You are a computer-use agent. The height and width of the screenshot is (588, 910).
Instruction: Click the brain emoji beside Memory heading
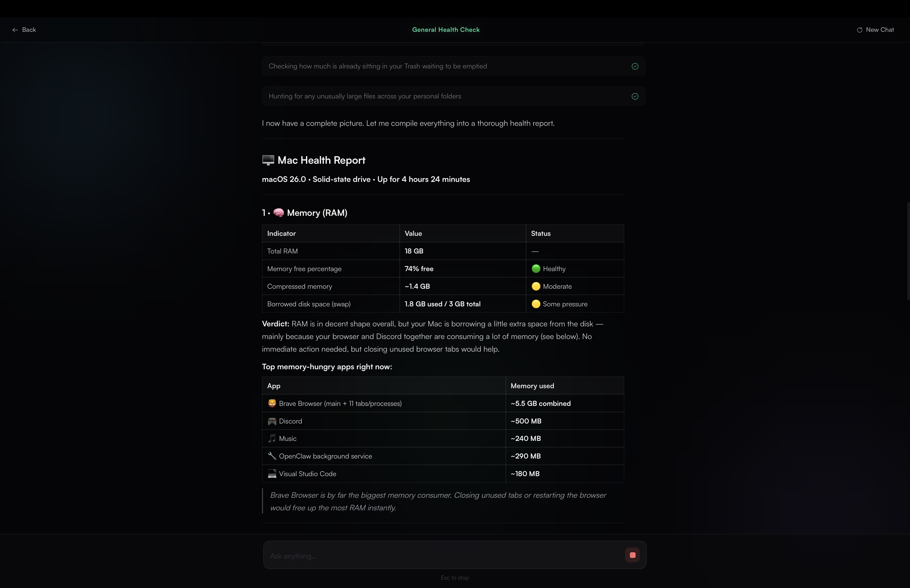(x=278, y=213)
